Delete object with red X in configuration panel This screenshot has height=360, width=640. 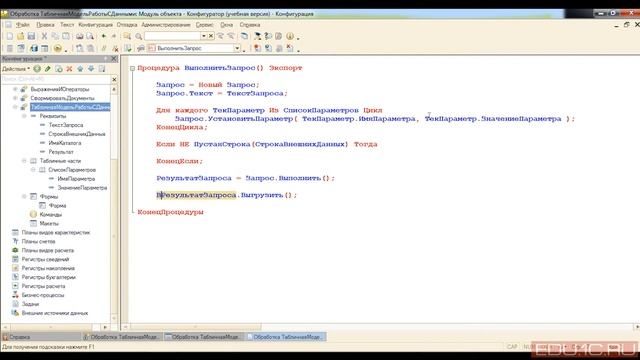(69, 69)
